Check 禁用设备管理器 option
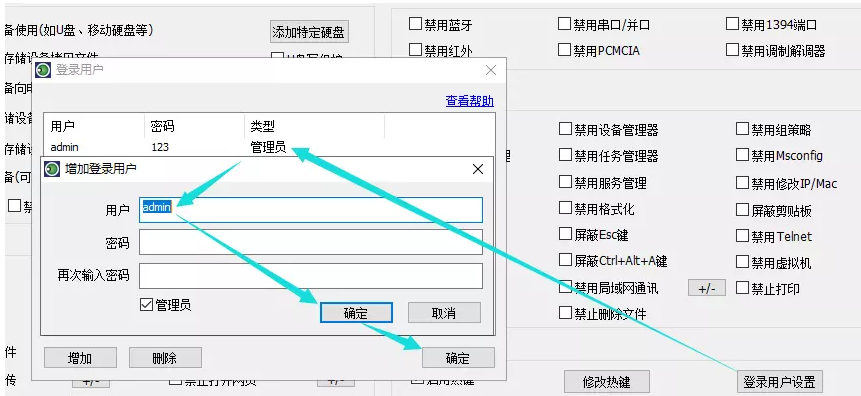The height and width of the screenshot is (396, 861). coord(565,129)
